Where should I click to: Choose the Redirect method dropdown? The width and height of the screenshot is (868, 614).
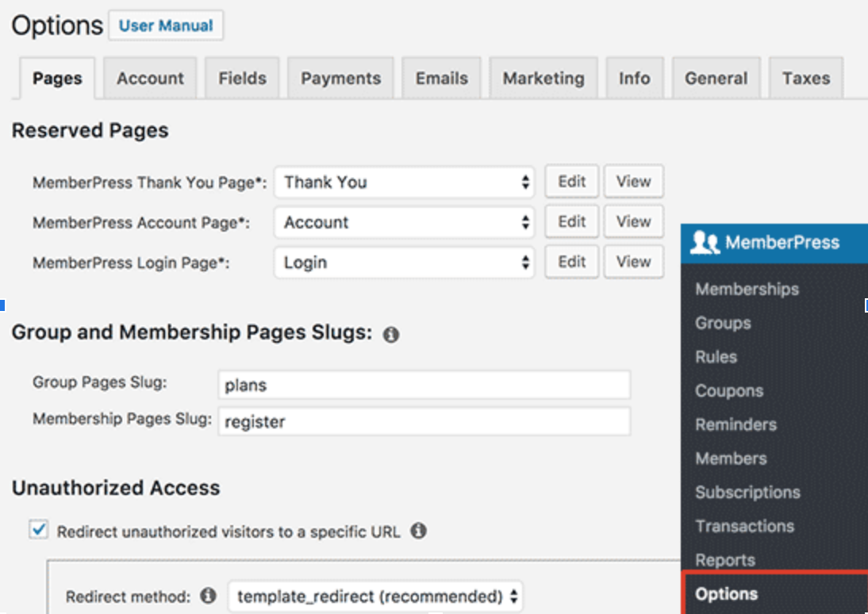pyautogui.click(x=375, y=596)
